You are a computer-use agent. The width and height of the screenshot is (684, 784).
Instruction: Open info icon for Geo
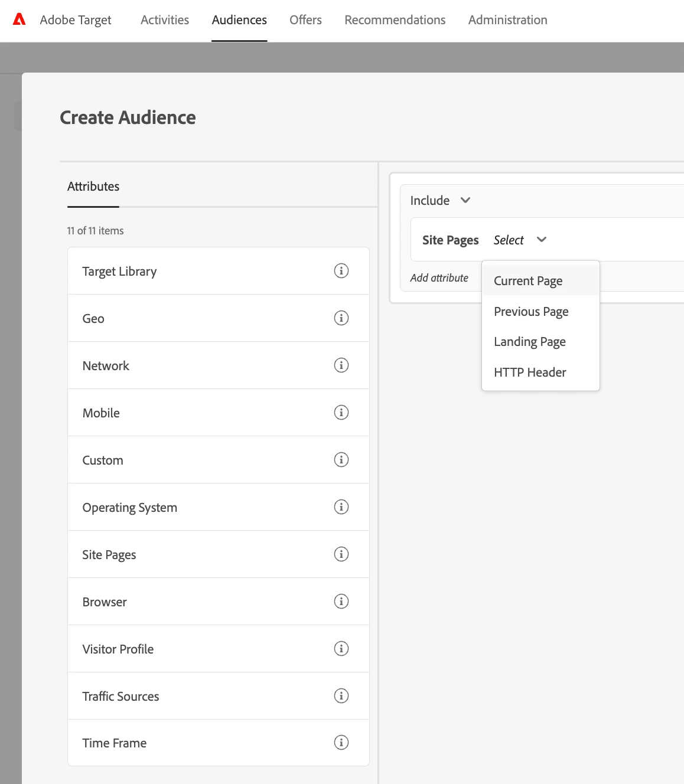[x=341, y=318]
